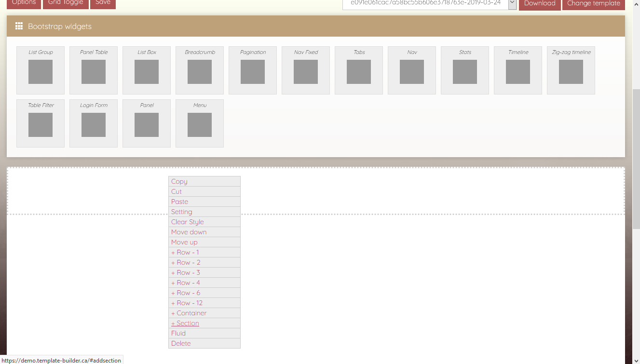Select Setting in the context menu
The height and width of the screenshot is (364, 640).
pos(181,212)
